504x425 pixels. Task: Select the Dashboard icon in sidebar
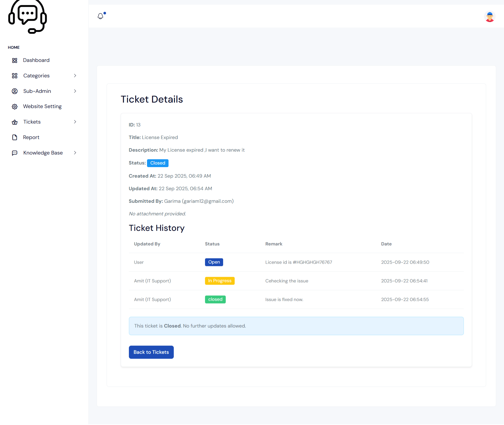[x=15, y=60]
